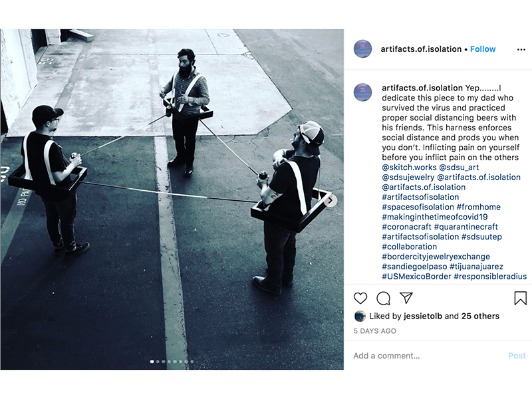This screenshot has height=399, width=532.
Task: Open the #collaboration hashtag
Action: (x=409, y=247)
